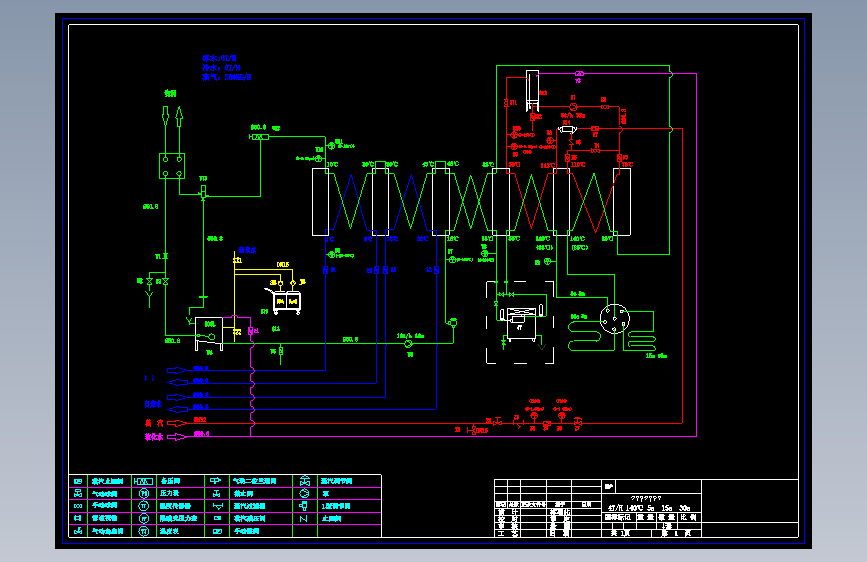Click the 4T/H 140℃ 5s 15s 30s title line
This screenshot has height=562, width=867.
pyautogui.click(x=649, y=508)
